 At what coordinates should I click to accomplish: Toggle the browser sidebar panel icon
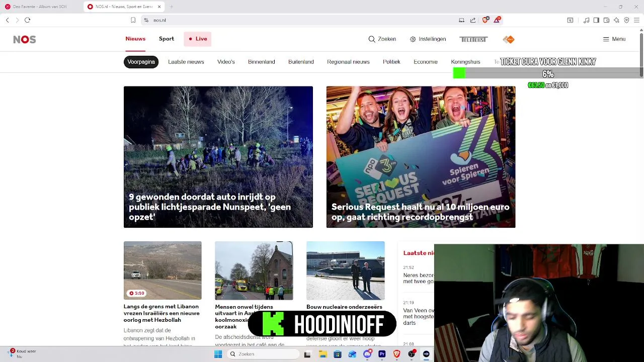pyautogui.click(x=596, y=20)
